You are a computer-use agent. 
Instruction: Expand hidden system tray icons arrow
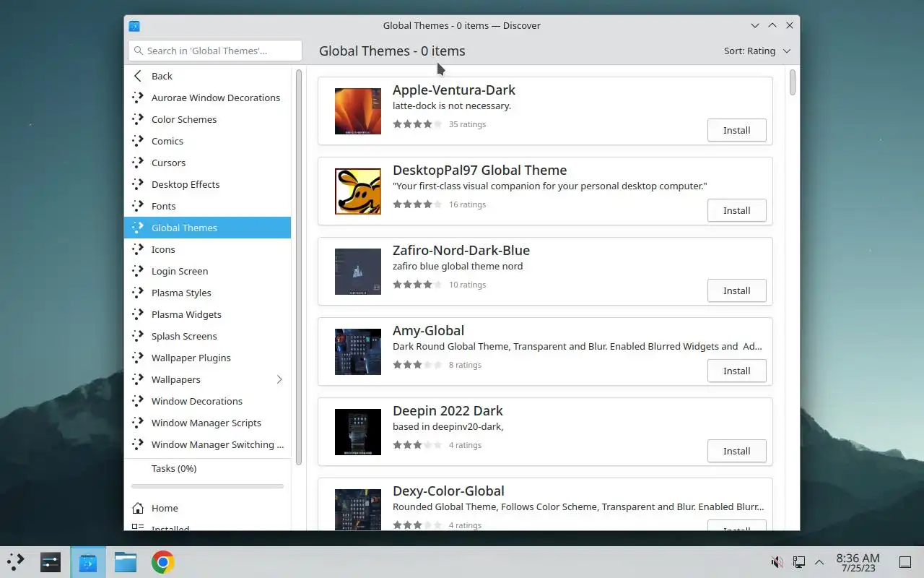click(819, 562)
